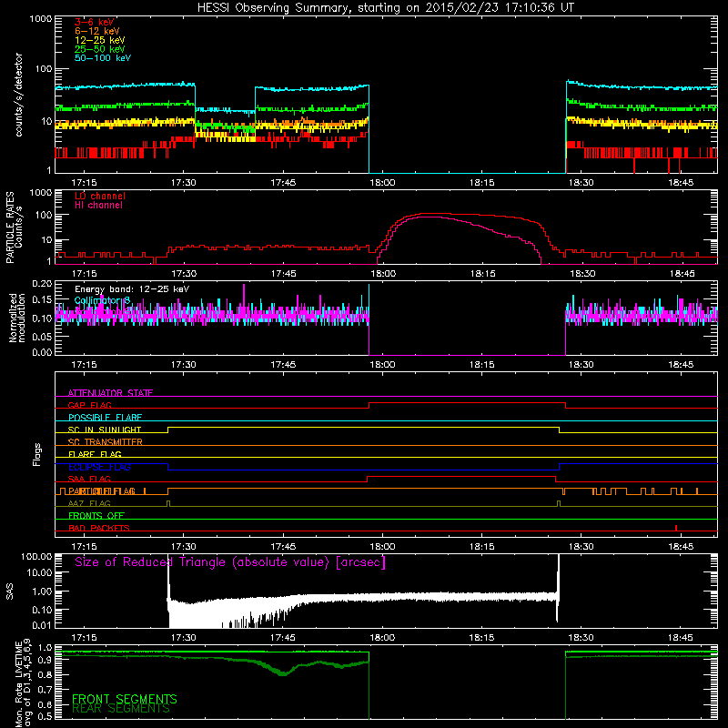Click the 'ATTENUATOR STATE' flag label
This screenshot has height=728, width=728.
tap(110, 393)
